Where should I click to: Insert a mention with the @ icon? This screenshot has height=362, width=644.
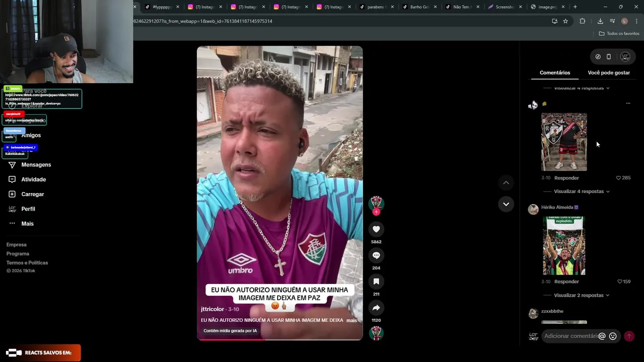tap(602, 336)
